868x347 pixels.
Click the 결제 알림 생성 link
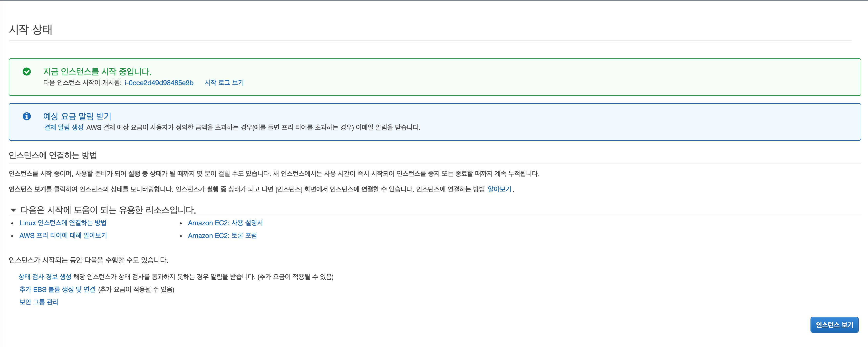64,128
